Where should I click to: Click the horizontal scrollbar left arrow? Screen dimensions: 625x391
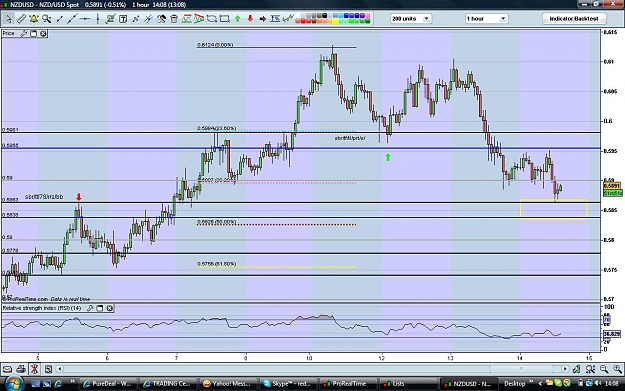tap(59, 369)
